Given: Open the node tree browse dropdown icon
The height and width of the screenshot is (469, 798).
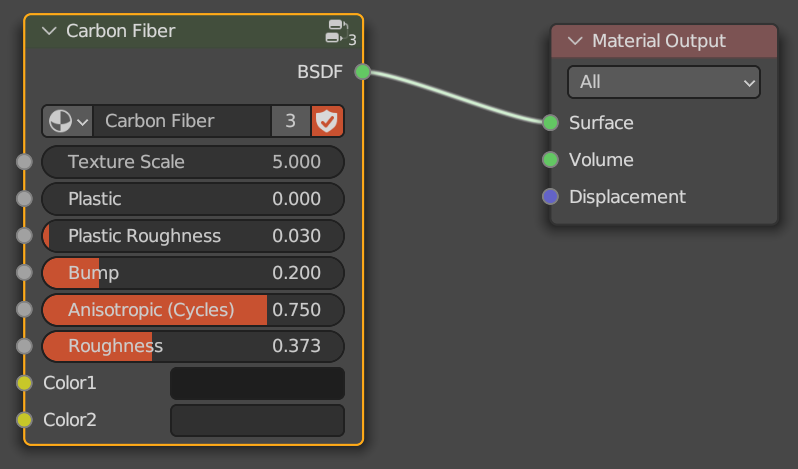Looking at the screenshot, I should 68,122.
